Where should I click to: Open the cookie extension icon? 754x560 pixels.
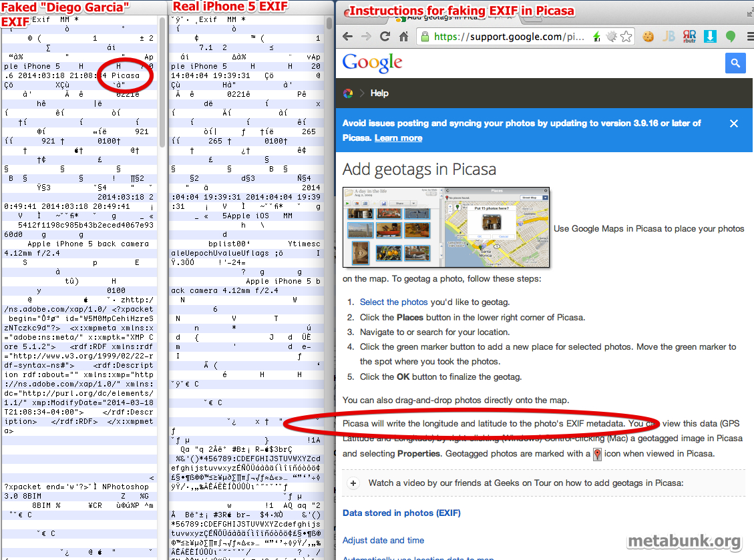(x=648, y=37)
